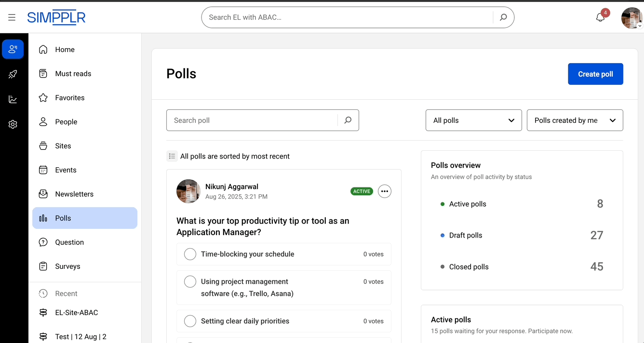Navigate to Must reads
The width and height of the screenshot is (644, 343).
tap(72, 73)
